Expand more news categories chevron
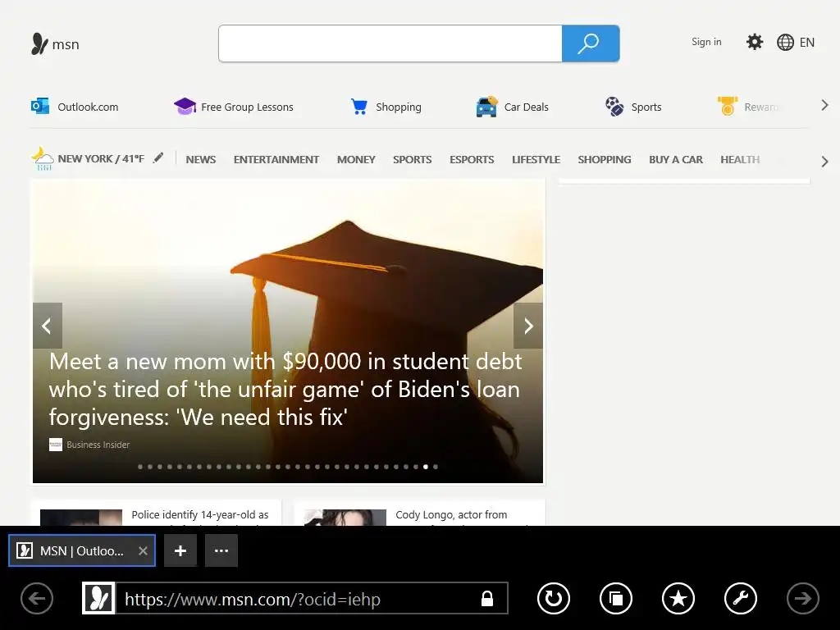840x630 pixels. (825, 162)
